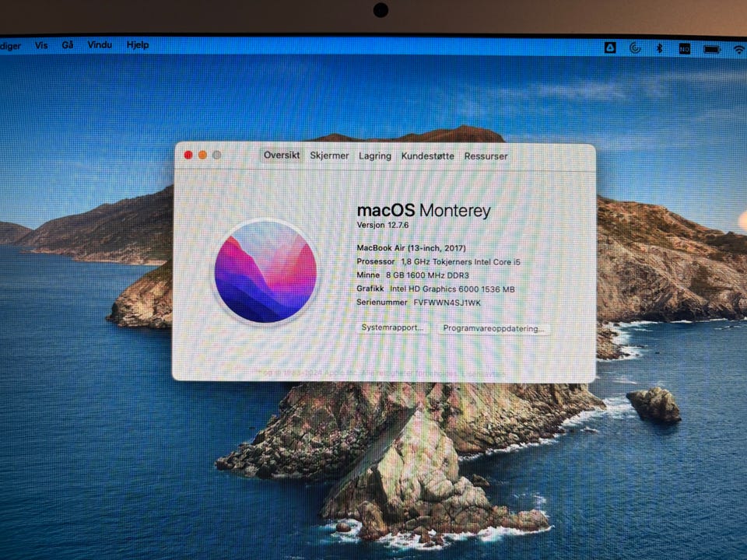Click 'MacBook Air (13-inch, 2017)' text
Image resolution: width=747 pixels, height=560 pixels.
click(x=411, y=248)
